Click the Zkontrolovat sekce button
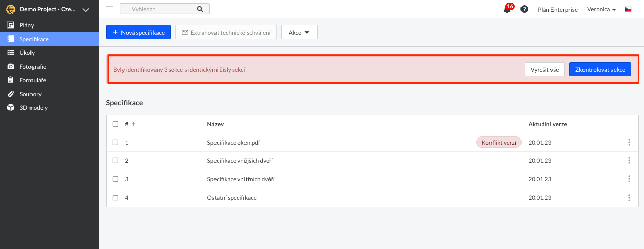The width and height of the screenshot is (644, 249). tap(600, 69)
